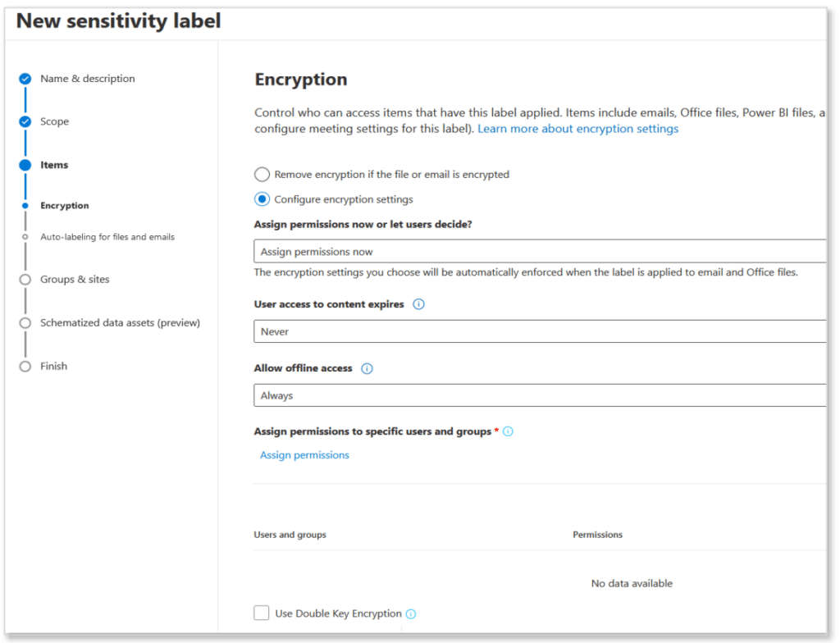Image resolution: width=840 pixels, height=643 pixels.
Task: Select Configure encryption settings option
Action: [262, 198]
